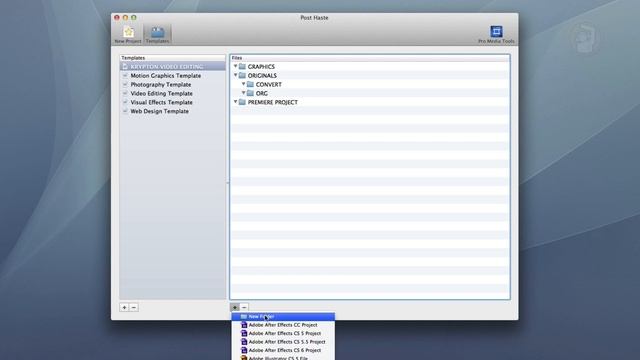Click the ORG folder icon

[x=251, y=93]
